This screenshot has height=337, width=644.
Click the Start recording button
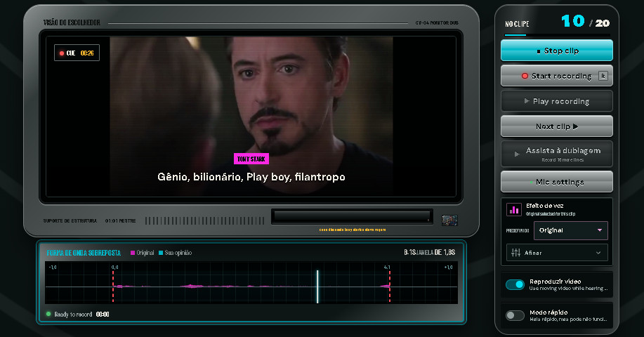pyautogui.click(x=556, y=76)
